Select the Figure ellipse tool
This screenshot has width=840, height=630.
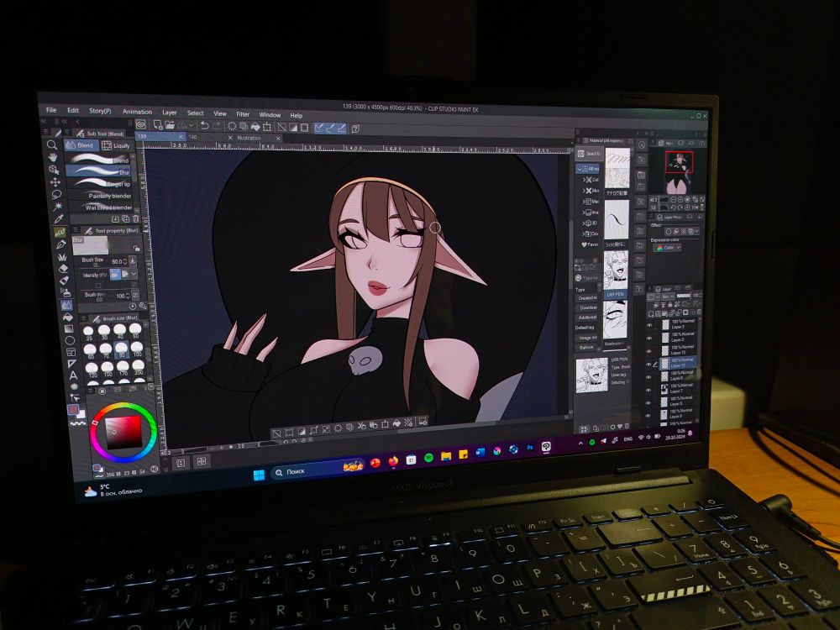coord(70,340)
